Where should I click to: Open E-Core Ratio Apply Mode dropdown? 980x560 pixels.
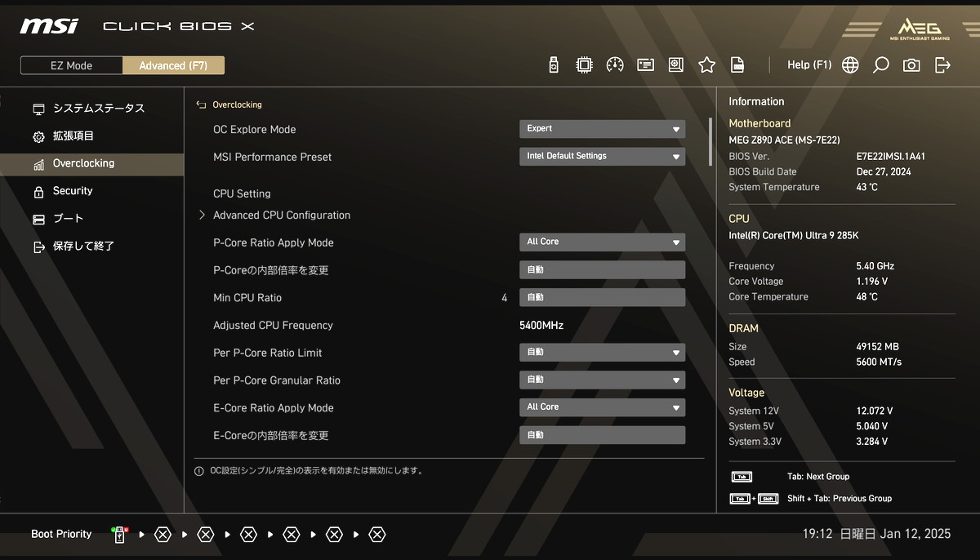coord(602,407)
